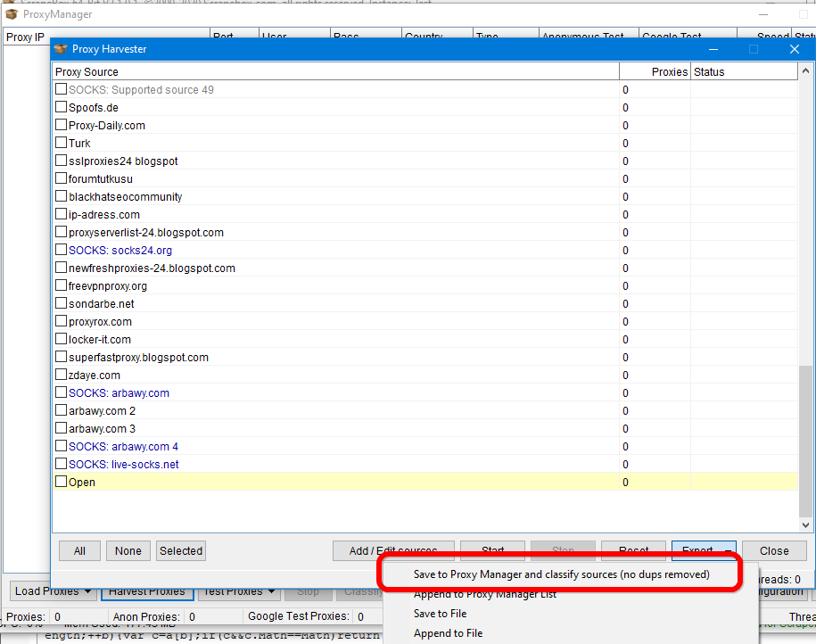This screenshot has width=816, height=644.
Task: Select the proxyserverlist-24.blogspot.com row text
Action: click(146, 232)
